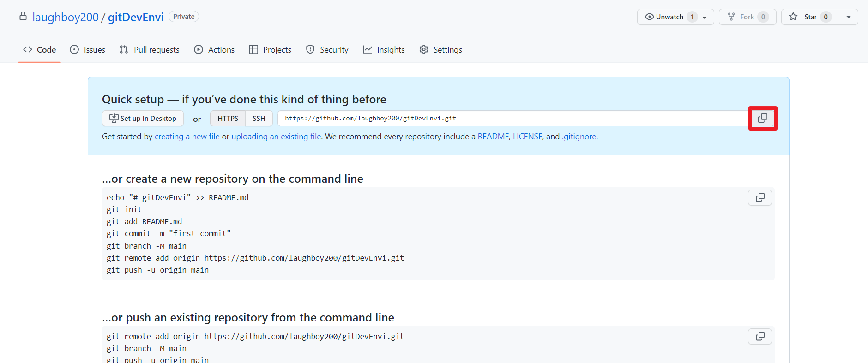Image resolution: width=868 pixels, height=363 pixels.
Task: Switch to the Actions tab
Action: (x=214, y=49)
